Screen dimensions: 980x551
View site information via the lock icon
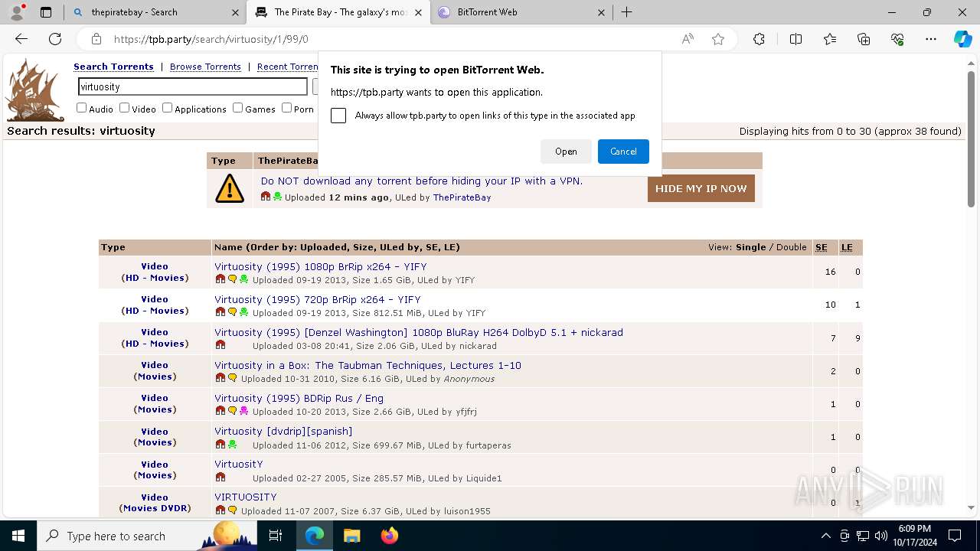tap(96, 39)
